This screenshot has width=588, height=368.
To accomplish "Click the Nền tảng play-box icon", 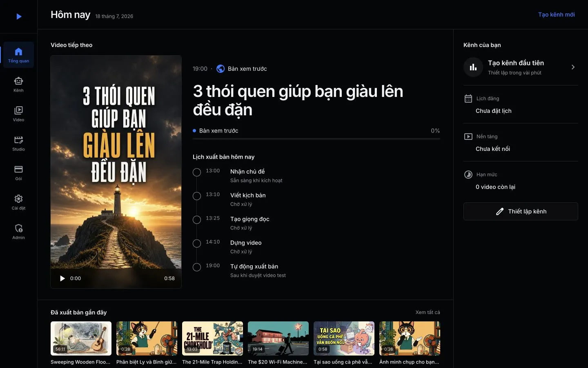I will 468,137.
